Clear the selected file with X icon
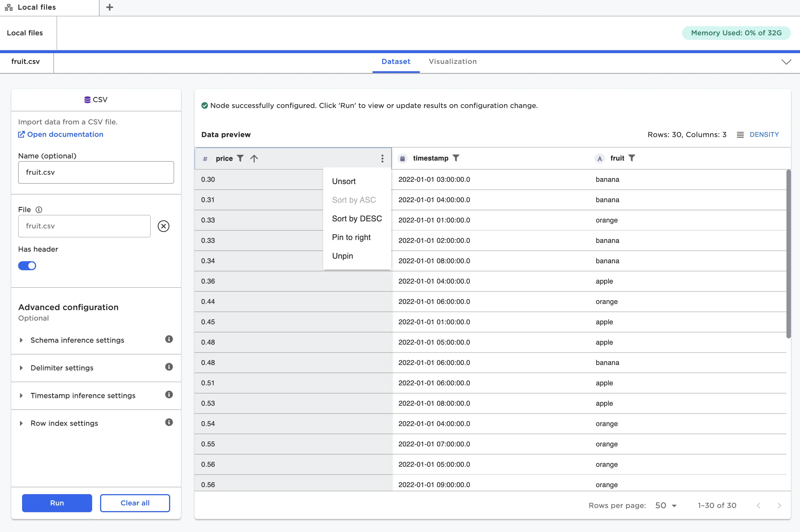This screenshot has width=800, height=532. 163,226
